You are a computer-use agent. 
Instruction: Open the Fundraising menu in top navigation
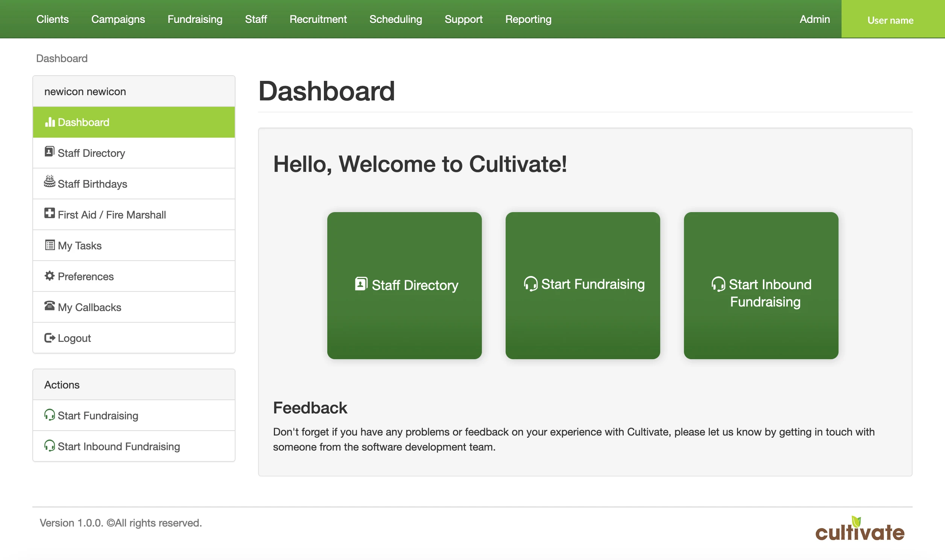tap(195, 19)
